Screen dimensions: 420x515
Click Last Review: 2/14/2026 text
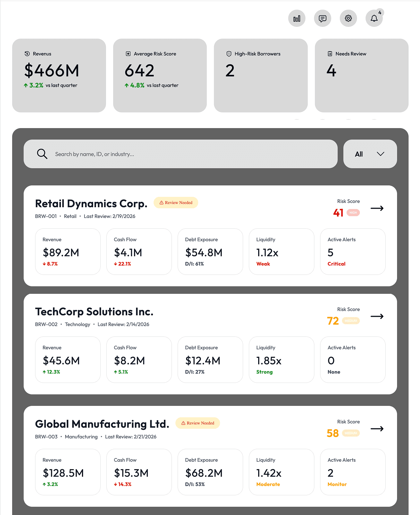124,324
